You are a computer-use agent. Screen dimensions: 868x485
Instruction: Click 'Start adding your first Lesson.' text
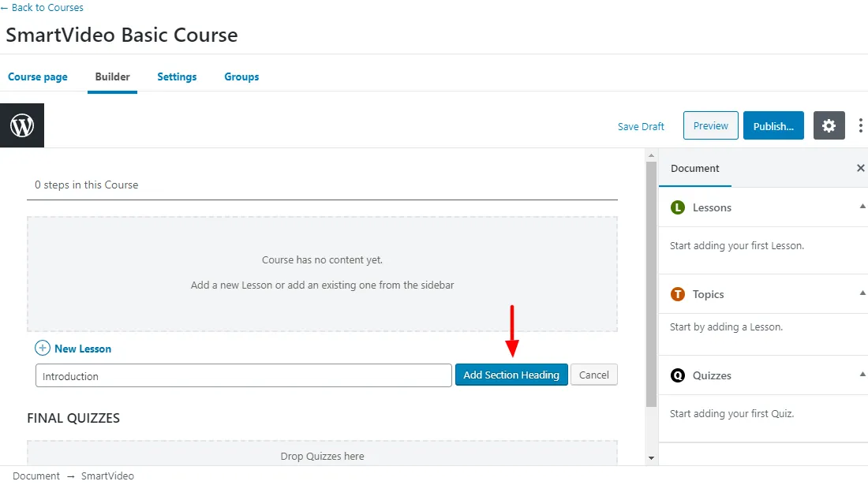pos(737,245)
